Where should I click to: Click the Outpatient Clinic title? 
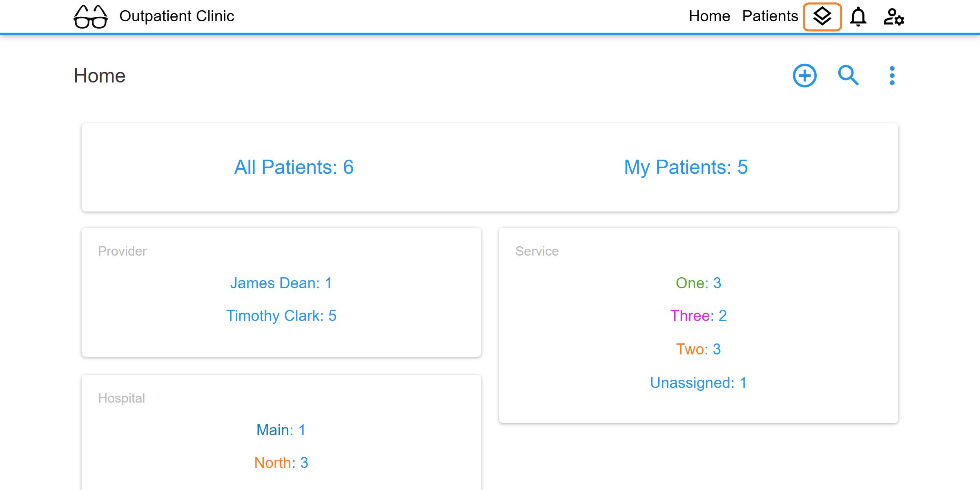[176, 16]
